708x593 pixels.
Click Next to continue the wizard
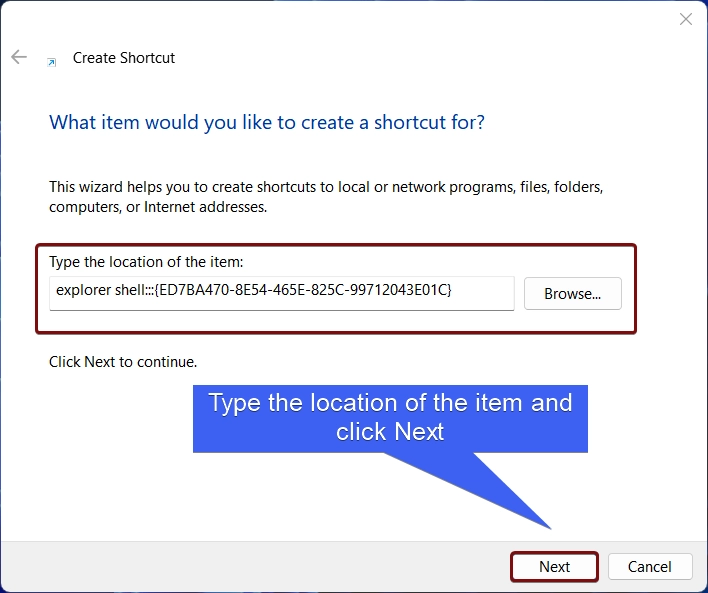(554, 566)
